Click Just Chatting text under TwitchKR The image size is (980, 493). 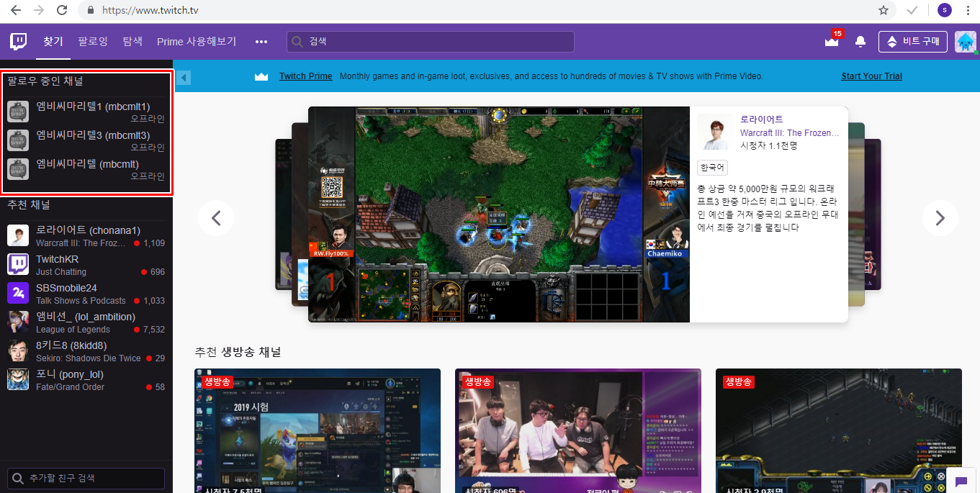point(61,272)
